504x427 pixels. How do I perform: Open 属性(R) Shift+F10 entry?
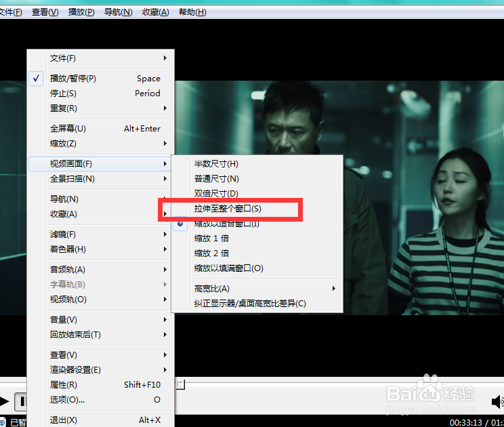(x=101, y=384)
